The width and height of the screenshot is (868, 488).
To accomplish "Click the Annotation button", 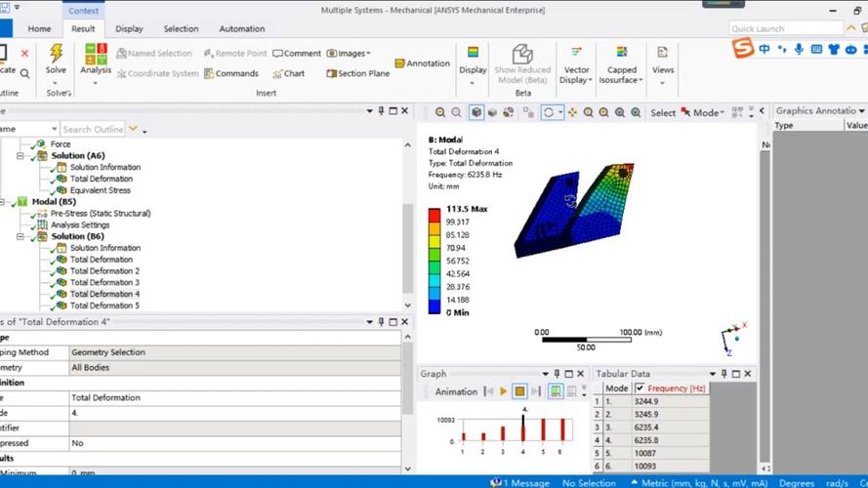I will click(423, 63).
